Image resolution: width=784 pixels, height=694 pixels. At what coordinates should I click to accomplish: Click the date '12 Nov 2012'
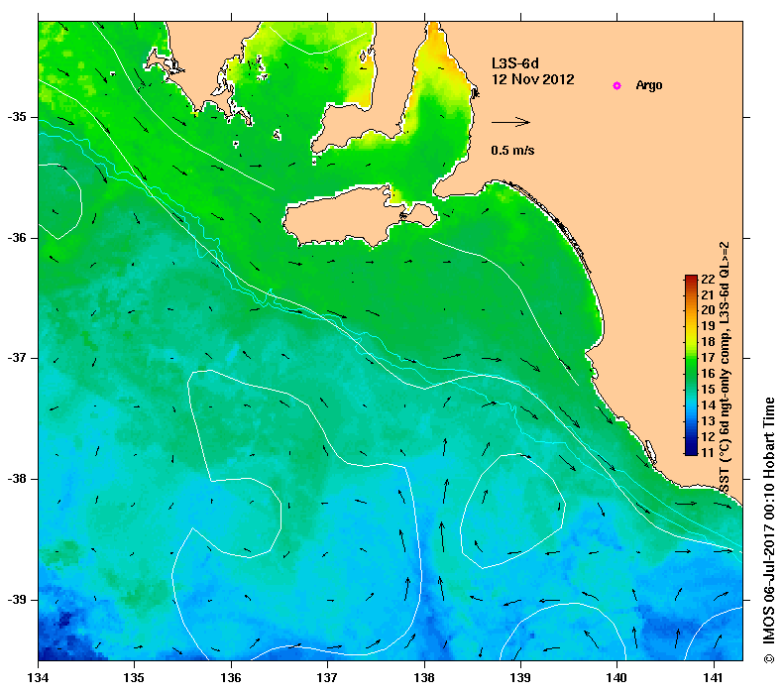tap(533, 79)
